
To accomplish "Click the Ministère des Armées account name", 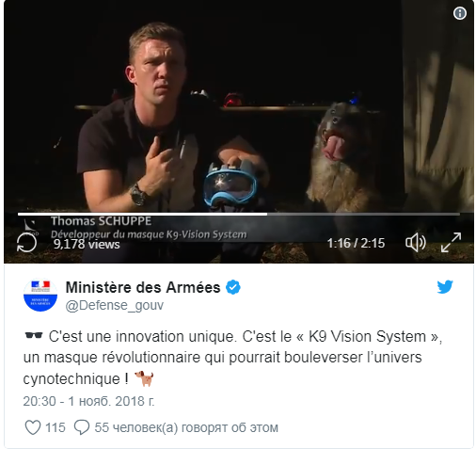I will point(143,287).
